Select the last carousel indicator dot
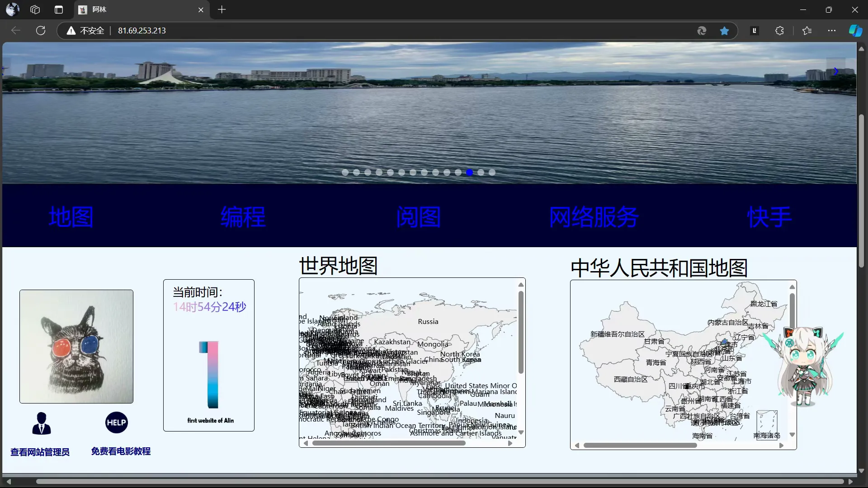The width and height of the screenshot is (868, 488). (x=492, y=172)
